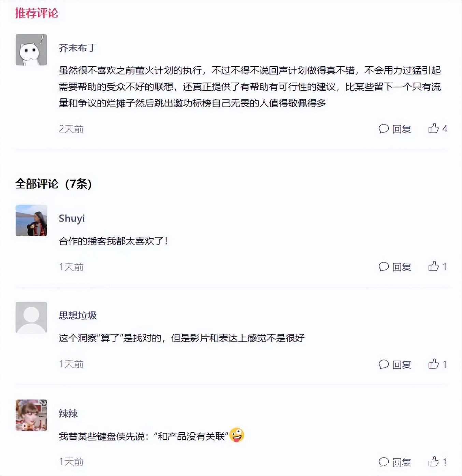Click the reply bubble icon on 思想垃圾's comment
This screenshot has width=462, height=476.
point(384,364)
